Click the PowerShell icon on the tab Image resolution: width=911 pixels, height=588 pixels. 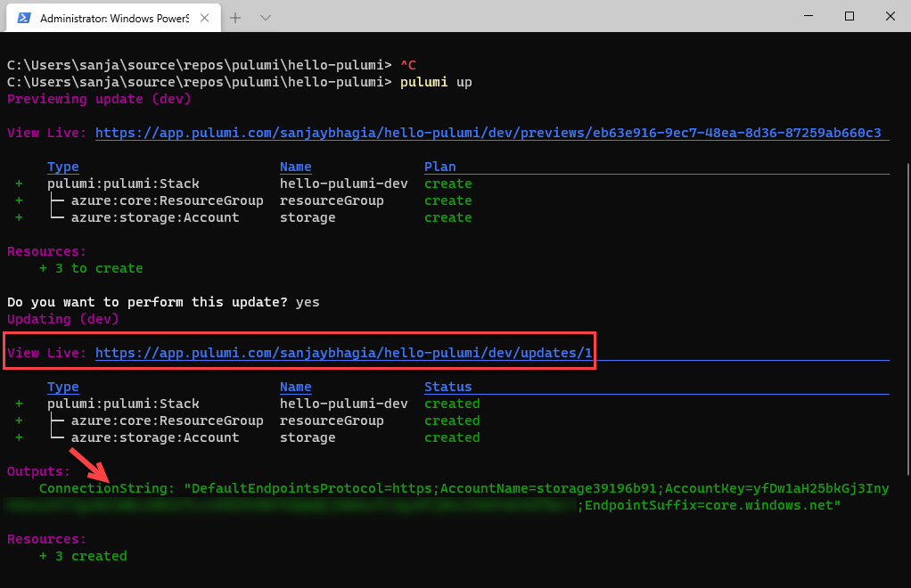pos(24,18)
